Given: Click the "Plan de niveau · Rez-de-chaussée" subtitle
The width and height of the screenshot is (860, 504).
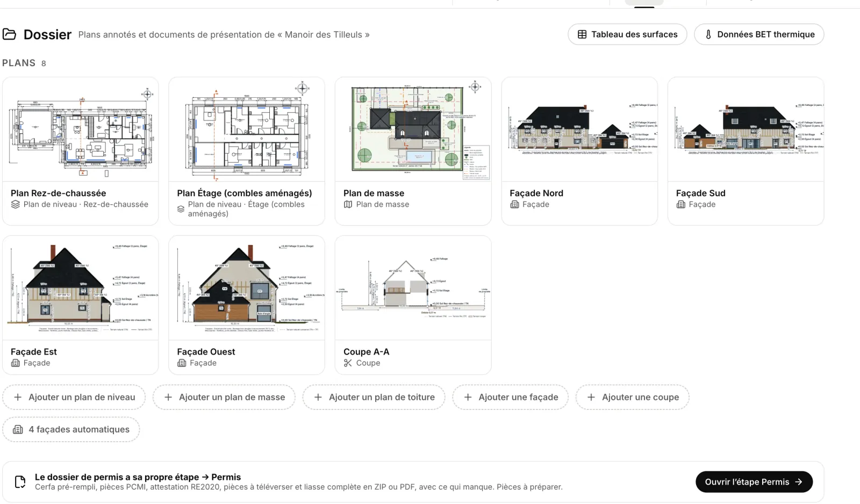Looking at the screenshot, I should 86,204.
